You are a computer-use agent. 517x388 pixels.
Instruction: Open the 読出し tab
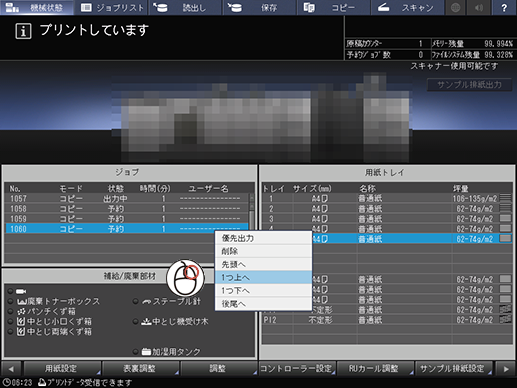tap(185, 7)
